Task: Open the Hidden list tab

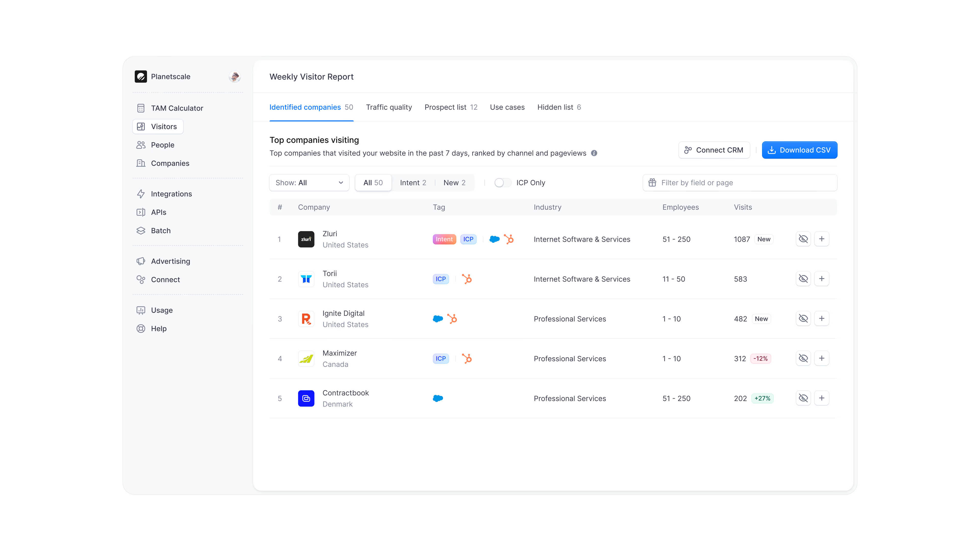Action: pos(558,107)
